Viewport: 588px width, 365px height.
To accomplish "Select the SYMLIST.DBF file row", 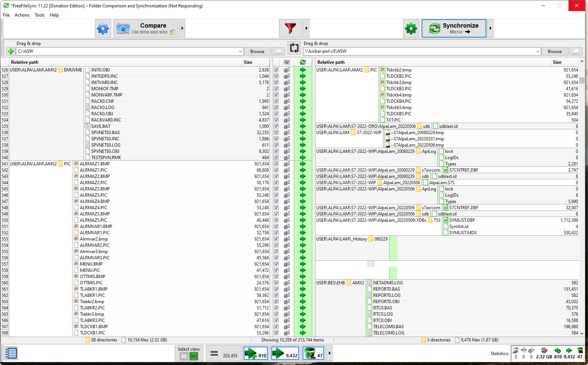I will (x=511, y=220).
